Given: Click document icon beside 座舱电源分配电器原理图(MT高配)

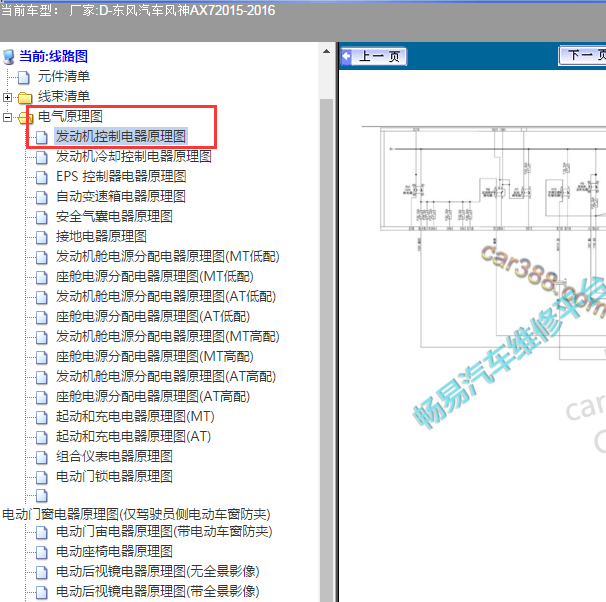Looking at the screenshot, I should tap(42, 357).
